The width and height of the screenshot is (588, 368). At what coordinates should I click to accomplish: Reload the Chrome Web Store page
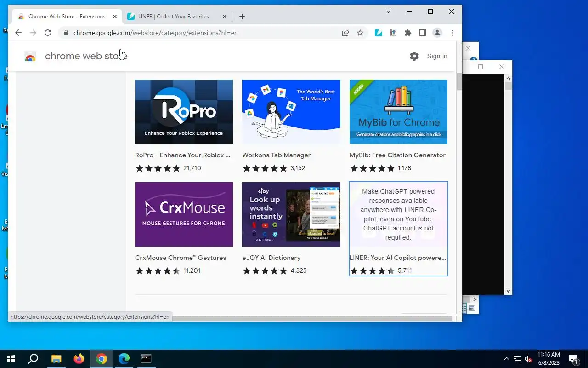(x=48, y=33)
